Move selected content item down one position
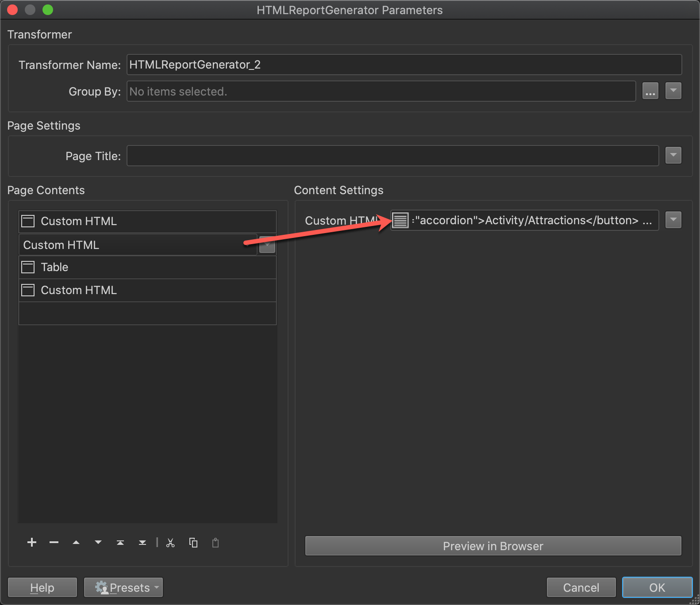Screen dimensions: 700x605 point(98,543)
